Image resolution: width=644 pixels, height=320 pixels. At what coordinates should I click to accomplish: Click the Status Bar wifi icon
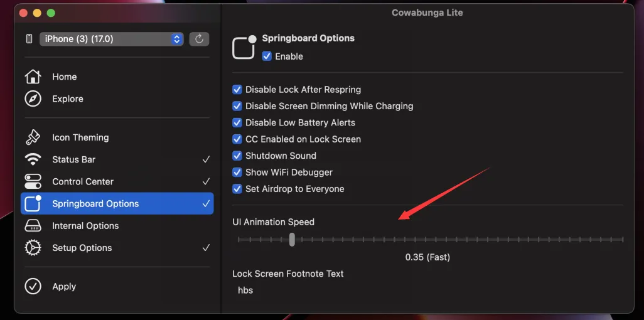click(33, 159)
